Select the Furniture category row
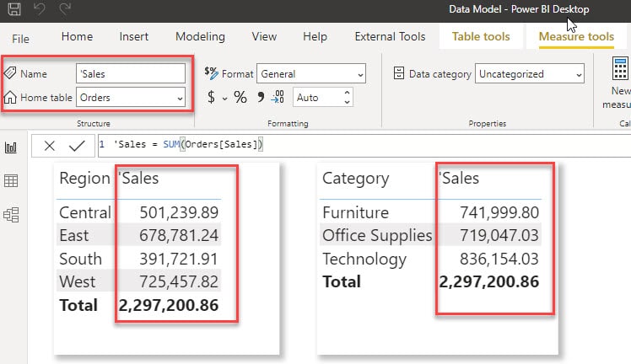Image resolution: width=631 pixels, height=364 pixels. pos(430,212)
